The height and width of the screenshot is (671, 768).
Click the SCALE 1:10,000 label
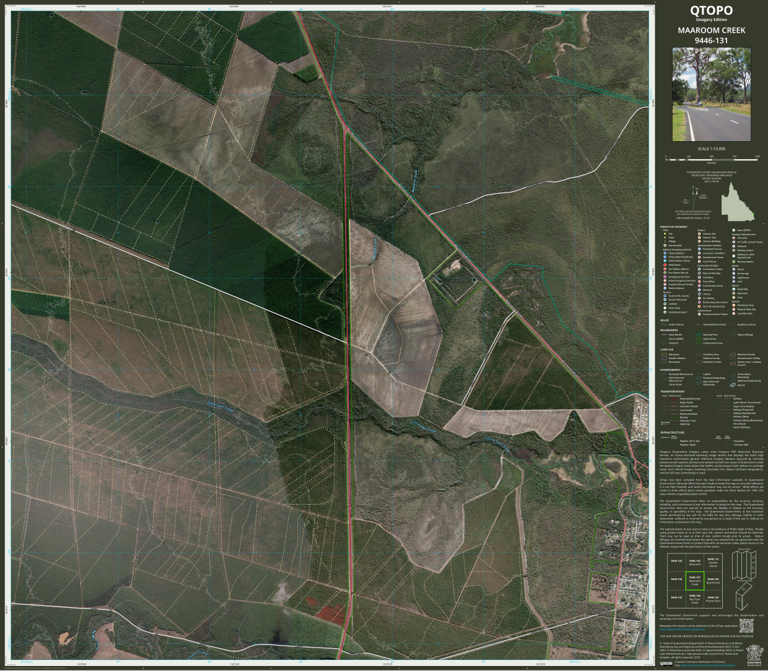pos(711,149)
